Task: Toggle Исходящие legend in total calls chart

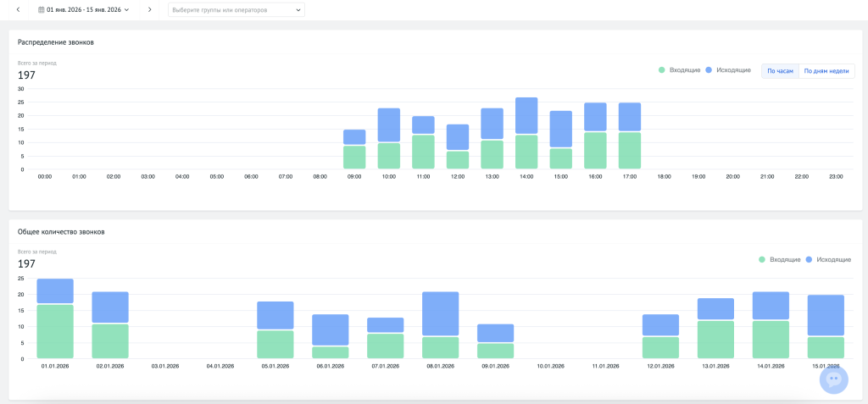Action: click(x=828, y=259)
